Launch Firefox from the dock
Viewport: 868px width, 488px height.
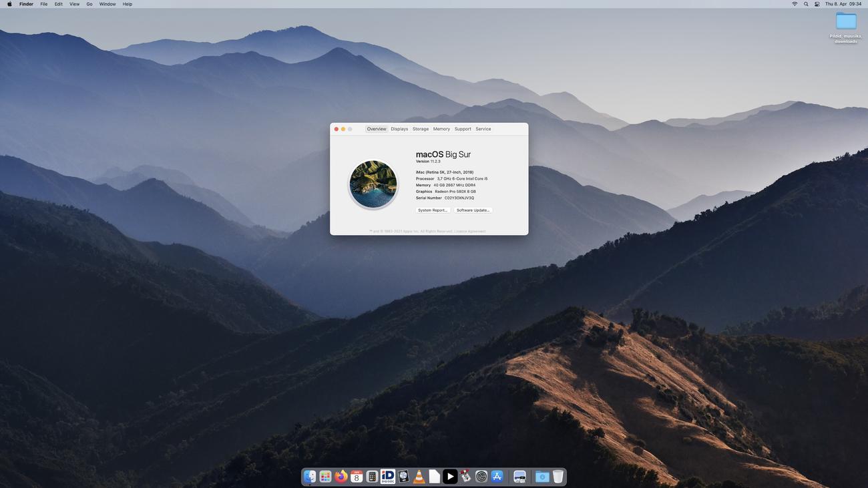click(341, 477)
